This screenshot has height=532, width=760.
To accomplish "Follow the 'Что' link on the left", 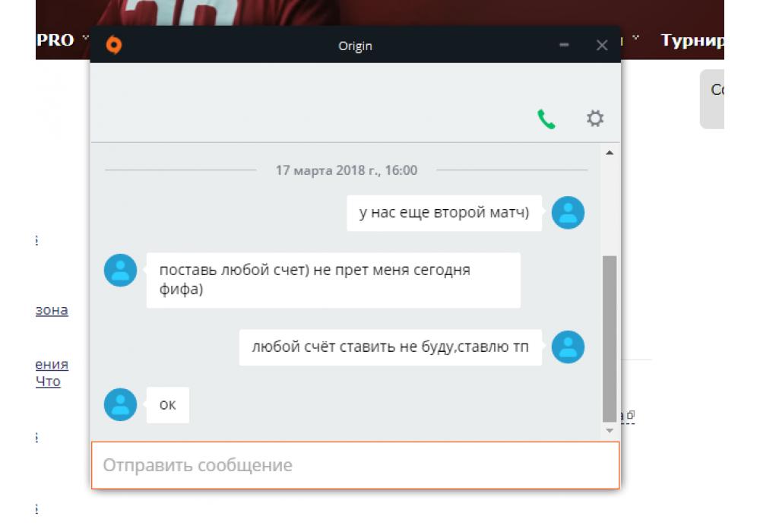I will point(48,382).
